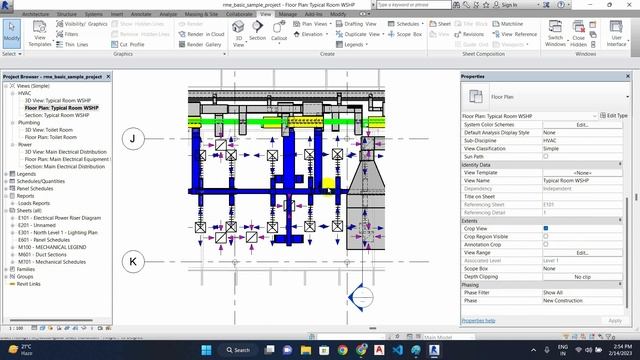The width and height of the screenshot is (640, 360).
Task: Activate the Callout tool
Action: click(x=279, y=32)
